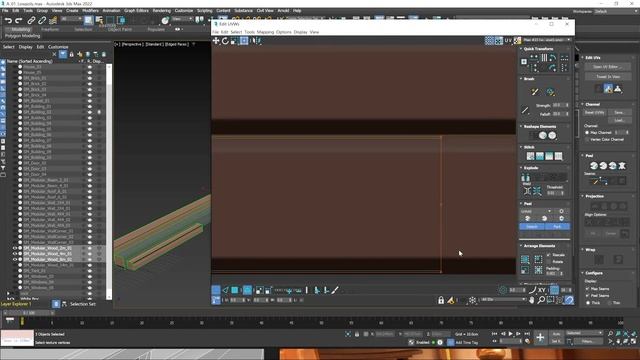Select the Thick radio option
This screenshot has height=360, width=640.
588,303
